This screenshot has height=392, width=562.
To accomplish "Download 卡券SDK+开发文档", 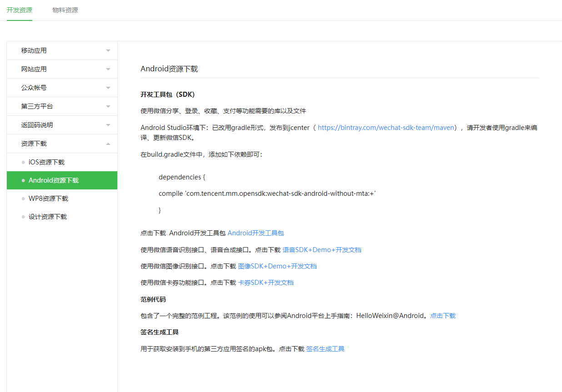I will click(x=266, y=283).
